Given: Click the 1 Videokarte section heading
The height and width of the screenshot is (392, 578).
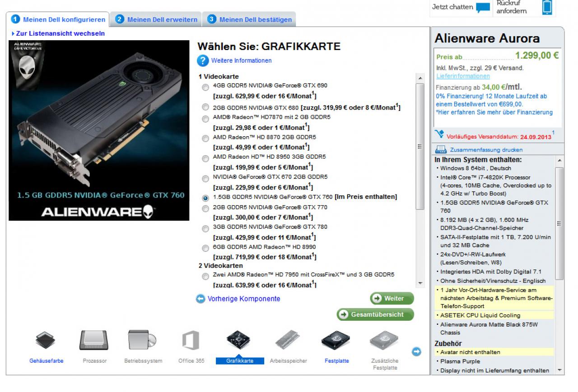Looking at the screenshot, I should pos(219,77).
